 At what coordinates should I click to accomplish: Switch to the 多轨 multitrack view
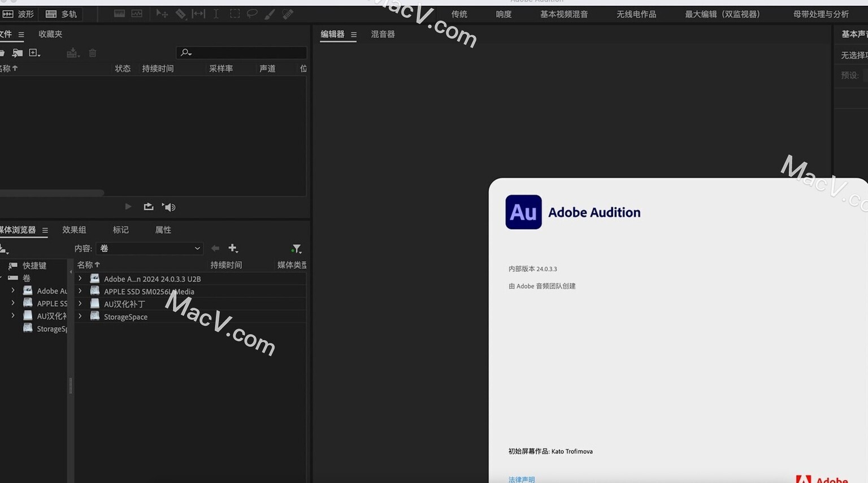tap(61, 14)
